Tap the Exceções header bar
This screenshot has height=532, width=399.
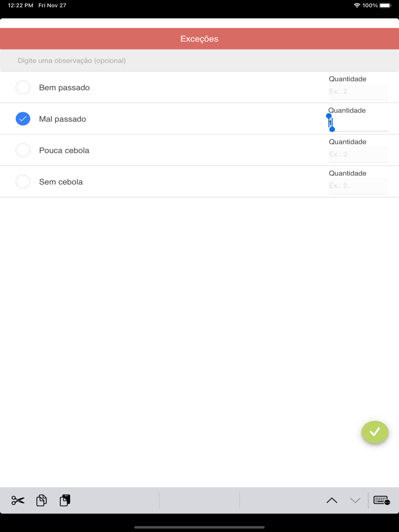(x=199, y=39)
